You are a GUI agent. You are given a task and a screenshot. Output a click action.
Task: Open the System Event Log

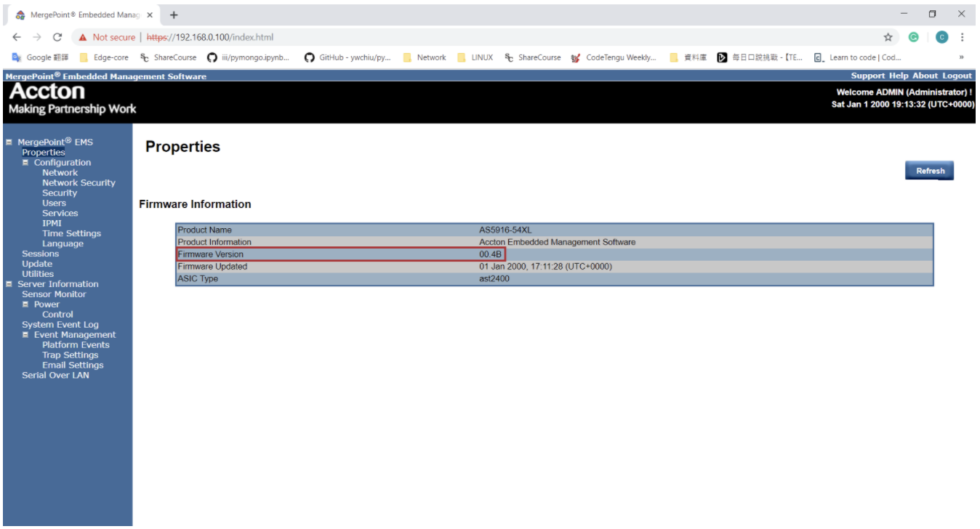coord(60,325)
